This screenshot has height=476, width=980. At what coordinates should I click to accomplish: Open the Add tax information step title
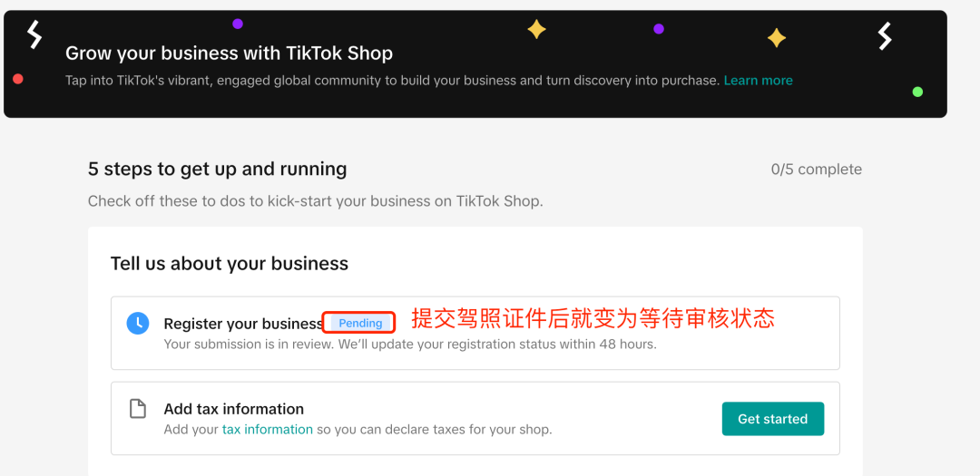(233, 409)
